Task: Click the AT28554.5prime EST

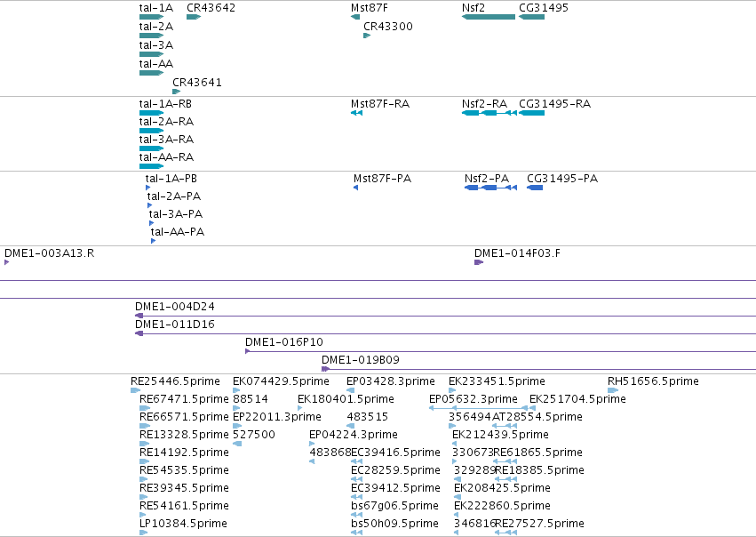Action: (x=505, y=426)
